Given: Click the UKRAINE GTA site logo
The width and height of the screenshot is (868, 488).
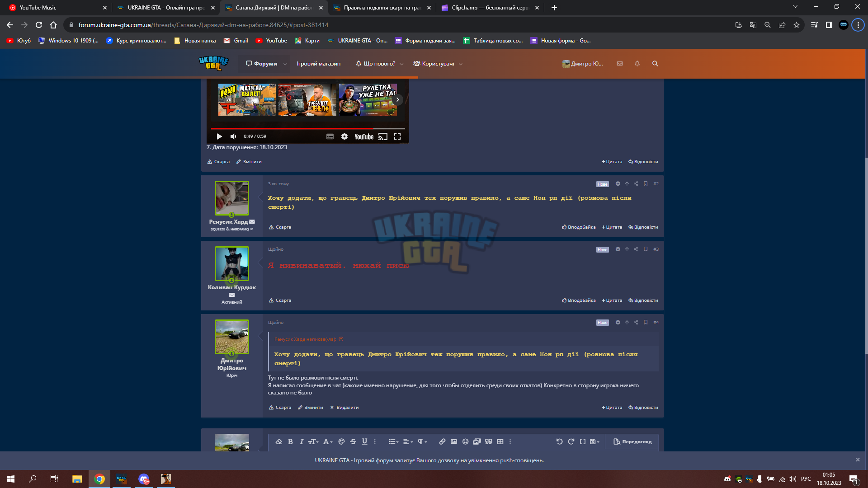Looking at the screenshot, I should tap(213, 63).
